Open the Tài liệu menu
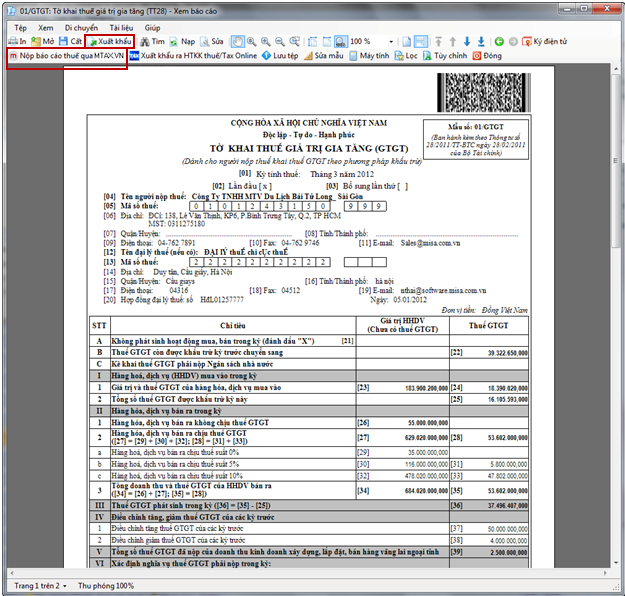 coord(122,28)
